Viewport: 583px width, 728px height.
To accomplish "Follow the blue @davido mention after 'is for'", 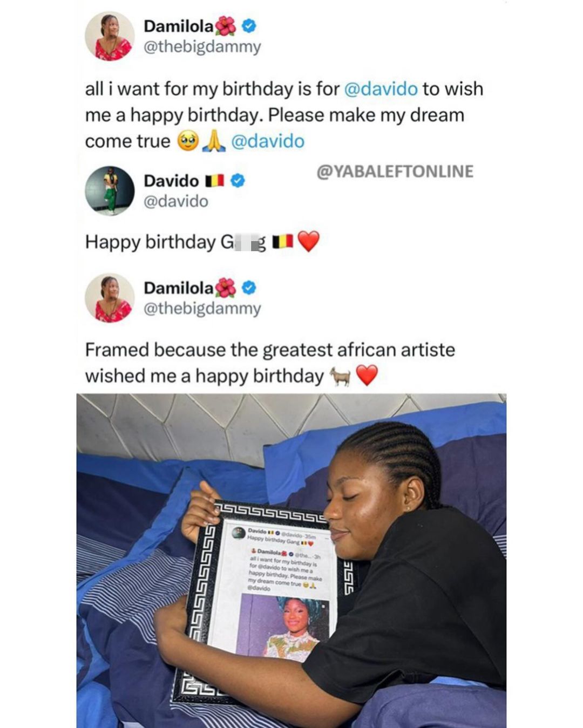I will pyautogui.click(x=381, y=89).
